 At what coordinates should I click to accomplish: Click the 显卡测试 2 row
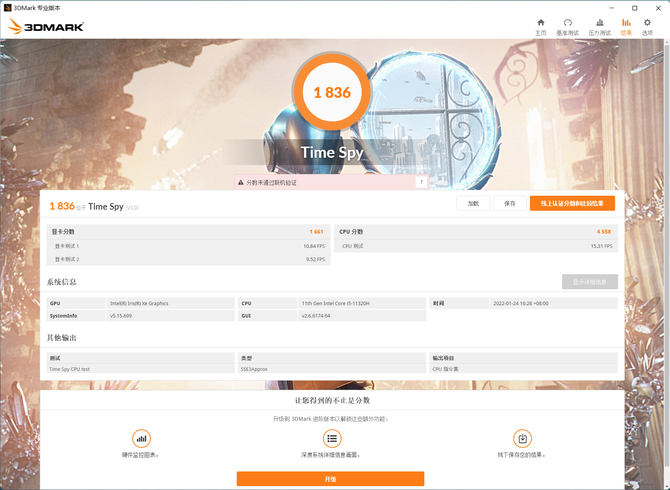coord(188,259)
